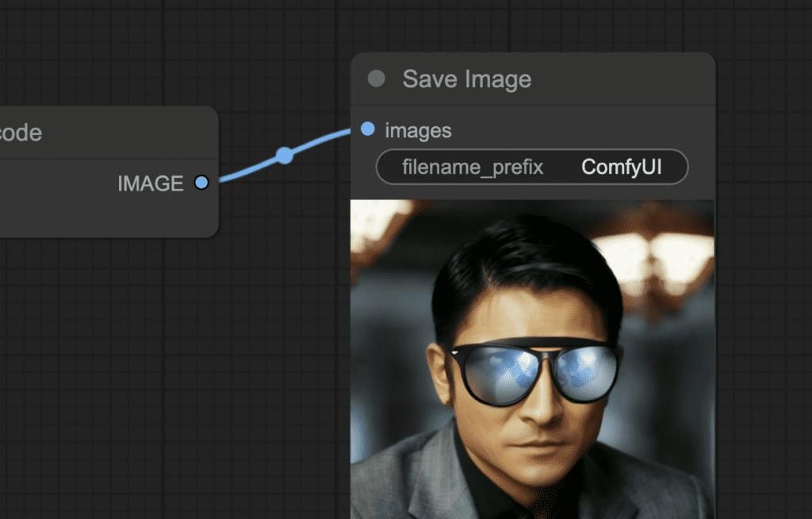Click the images input socket dot
The width and height of the screenshot is (812, 519).
point(367,129)
